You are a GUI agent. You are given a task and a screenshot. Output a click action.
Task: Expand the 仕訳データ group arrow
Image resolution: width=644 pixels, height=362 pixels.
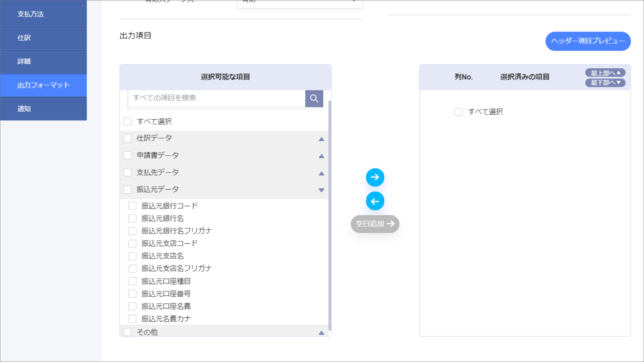click(x=321, y=139)
